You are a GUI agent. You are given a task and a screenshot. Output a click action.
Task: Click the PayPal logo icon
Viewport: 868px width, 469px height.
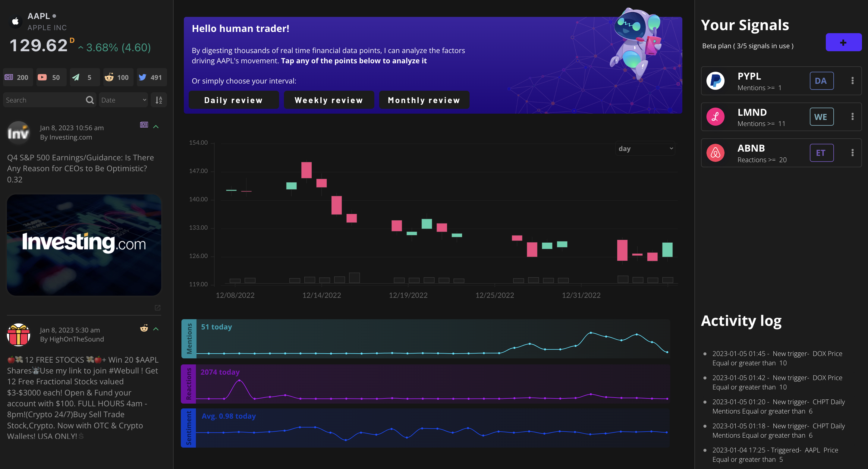click(715, 81)
